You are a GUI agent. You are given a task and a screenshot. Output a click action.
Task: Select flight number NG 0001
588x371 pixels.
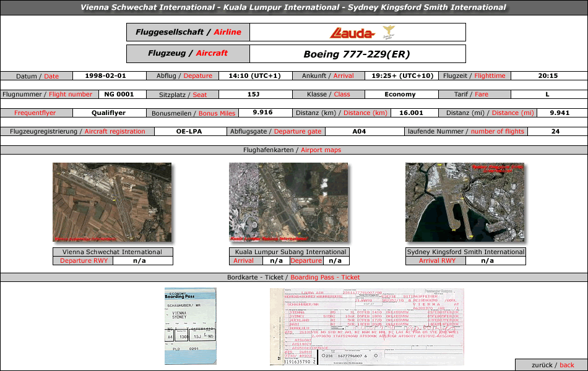119,95
